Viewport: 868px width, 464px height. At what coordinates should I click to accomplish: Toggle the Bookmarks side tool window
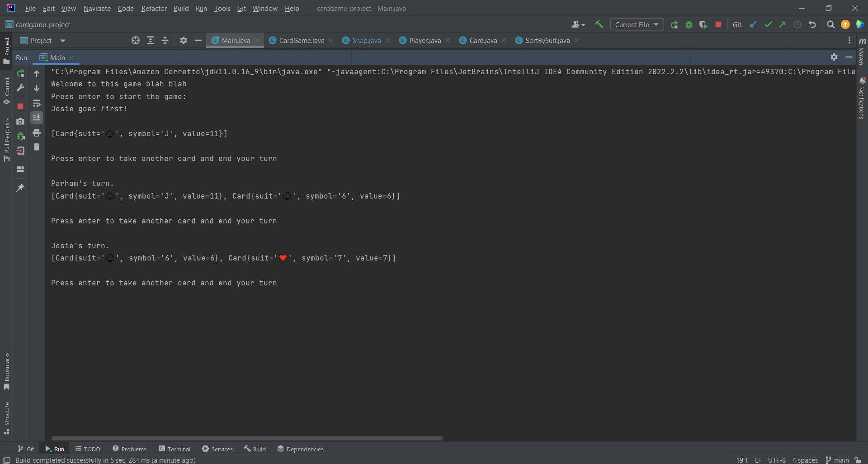click(x=6, y=371)
